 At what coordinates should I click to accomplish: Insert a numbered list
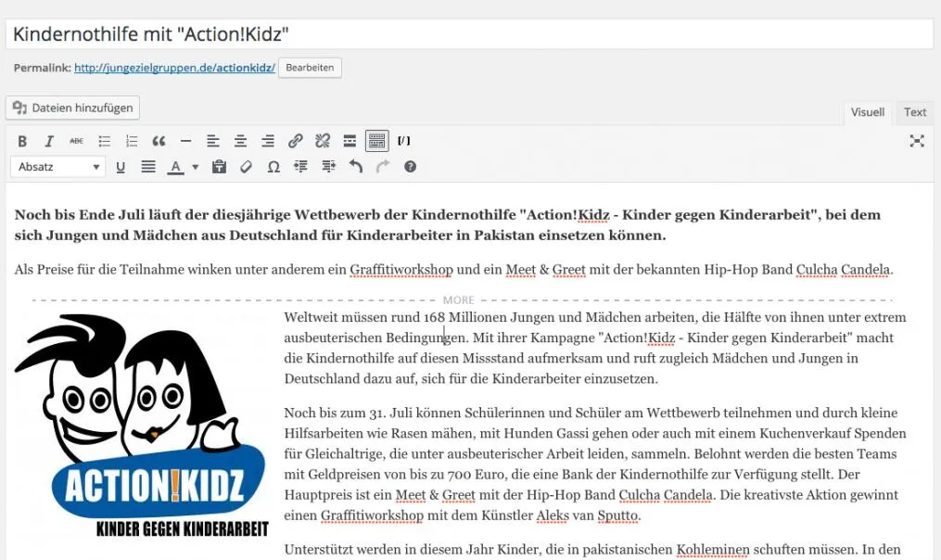point(132,141)
